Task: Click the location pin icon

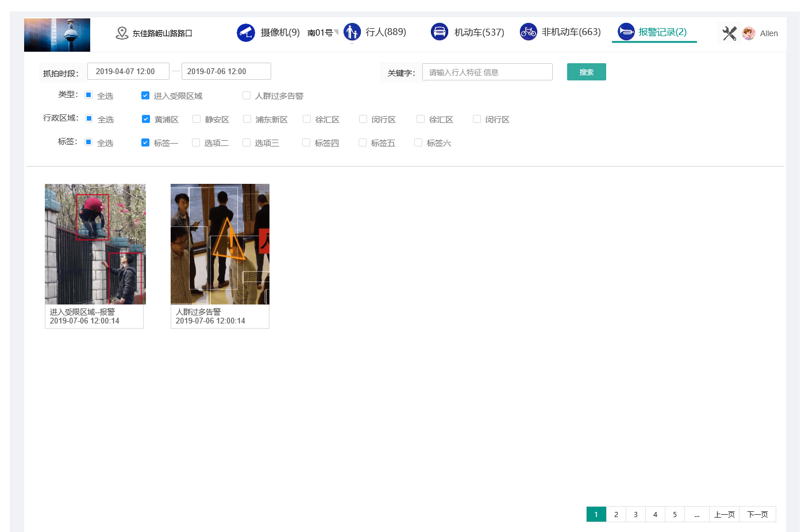Action: tap(122, 33)
